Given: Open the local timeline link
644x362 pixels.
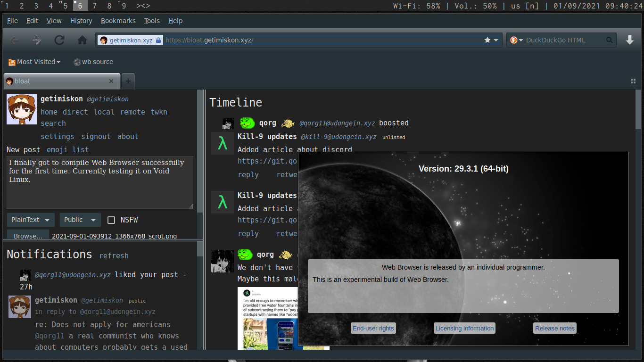Looking at the screenshot, I should [104, 112].
